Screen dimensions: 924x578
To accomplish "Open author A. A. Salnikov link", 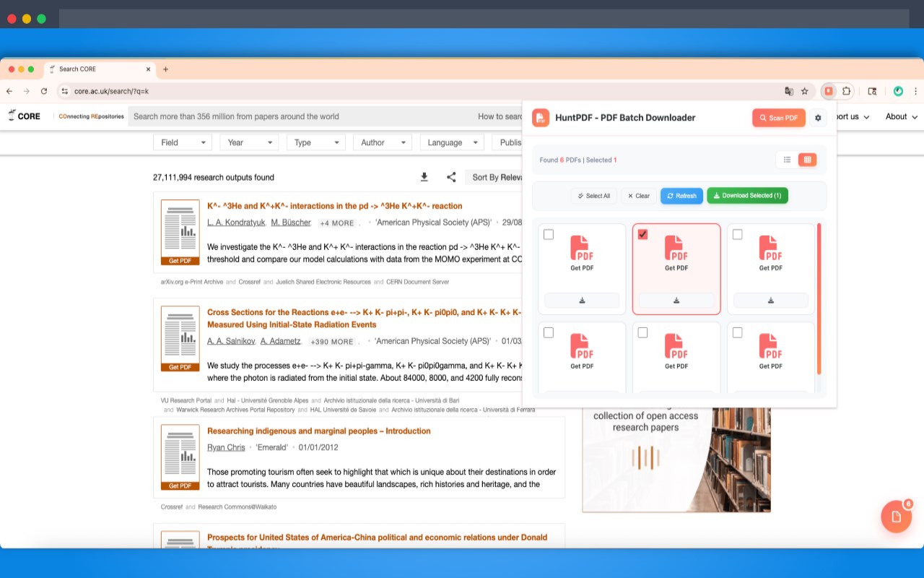I will point(231,341).
